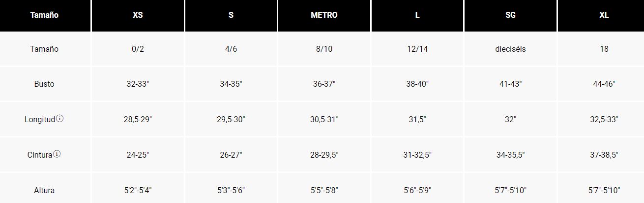The width and height of the screenshot is (644, 203).
Task: Click the 31-32,5" waist cell
Action: coord(417,155)
